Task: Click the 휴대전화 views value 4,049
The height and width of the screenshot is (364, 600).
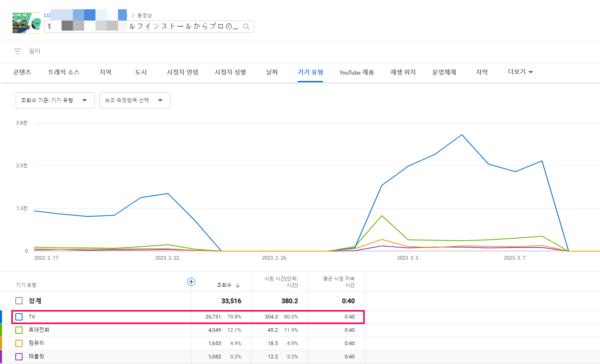Action: (x=214, y=330)
